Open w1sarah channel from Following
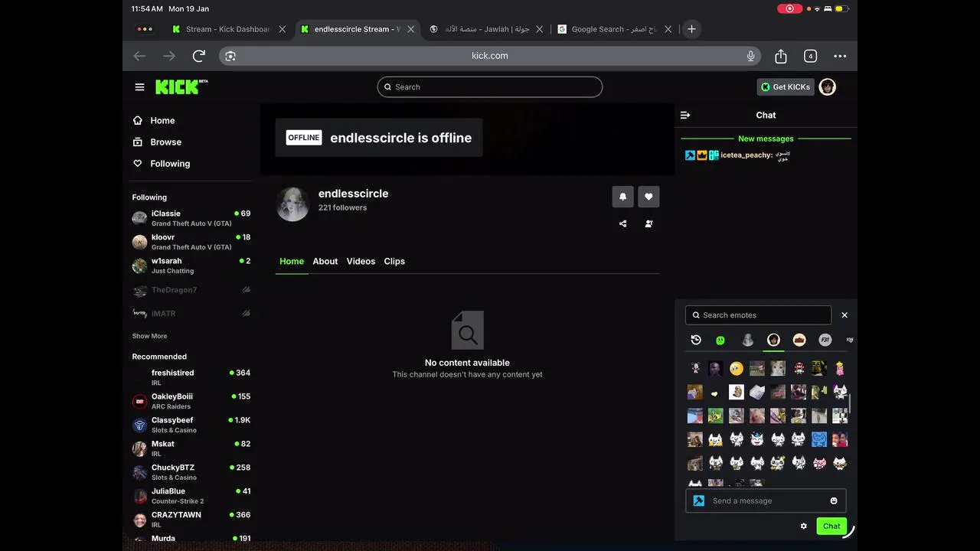The width and height of the screenshot is (980, 551). pyautogui.click(x=191, y=266)
